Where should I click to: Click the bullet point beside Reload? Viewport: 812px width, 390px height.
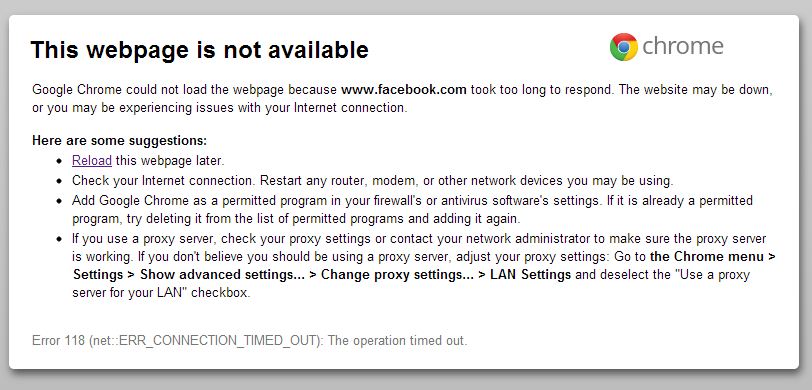(60, 162)
